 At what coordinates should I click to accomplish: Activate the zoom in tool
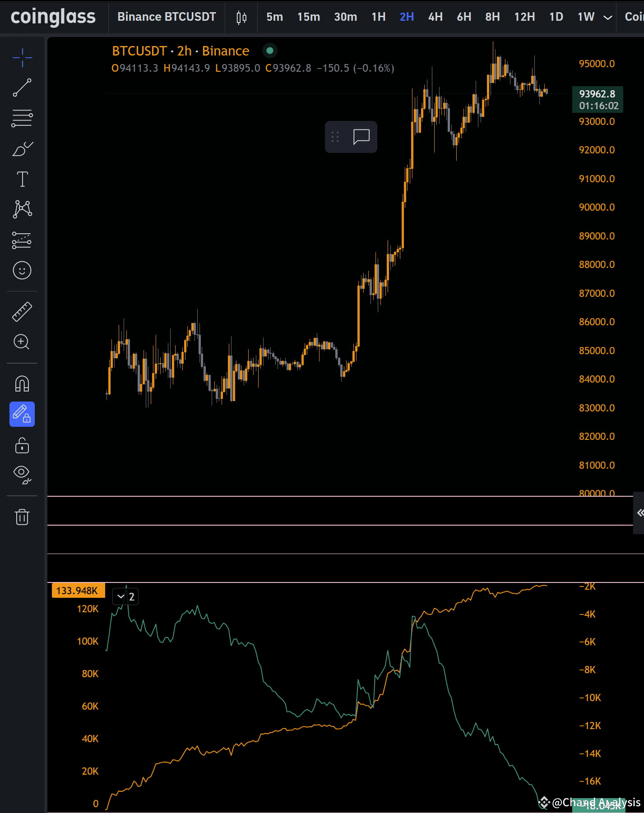coord(22,342)
